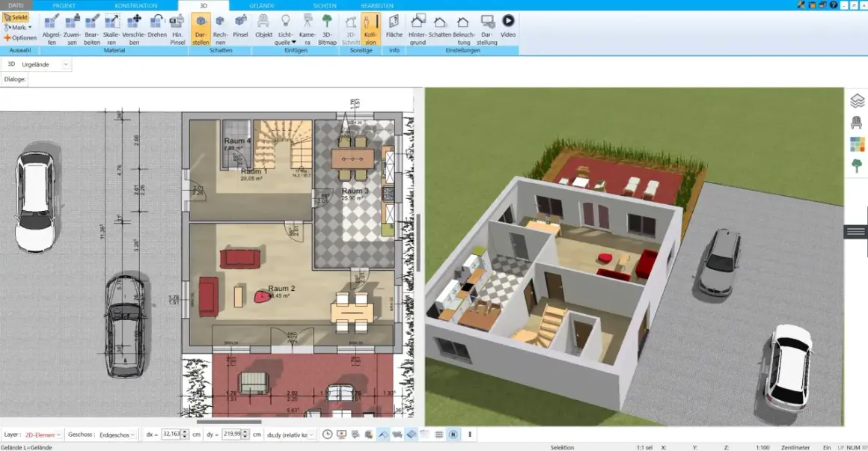Click Zentimeter unit in status bar
Viewport: 868px width, 451px height.
[795, 447]
